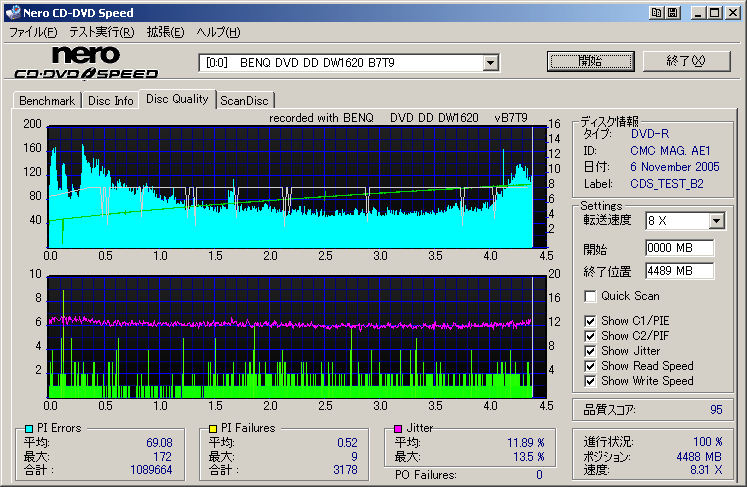Click the position value 4488 MB

699,457
